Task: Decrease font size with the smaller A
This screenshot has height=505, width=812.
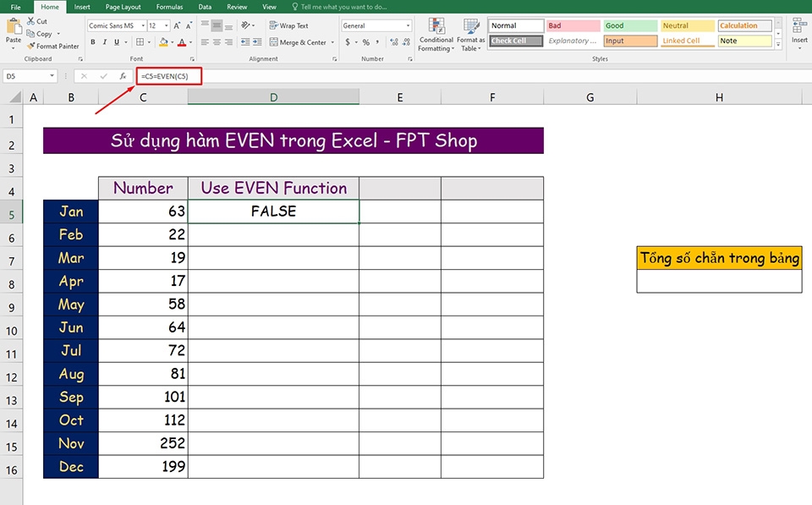Action: coord(189,25)
